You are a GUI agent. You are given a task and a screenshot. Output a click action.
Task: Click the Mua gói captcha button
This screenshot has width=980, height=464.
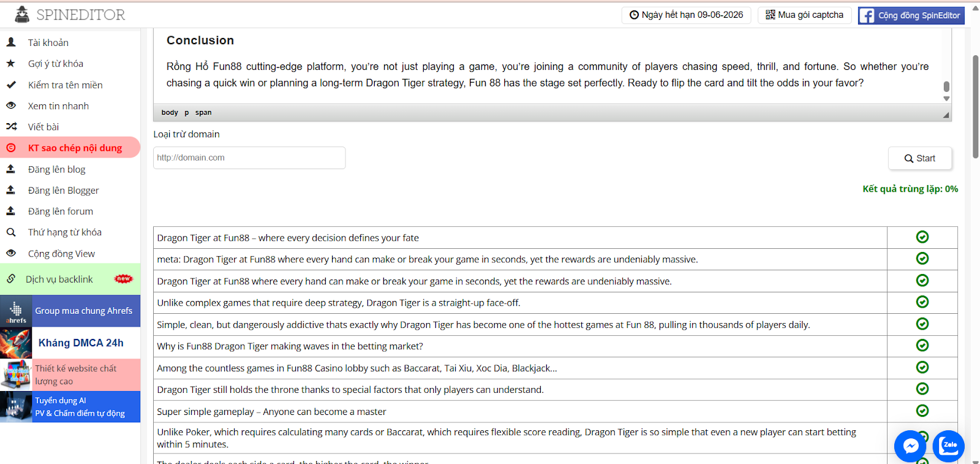pyautogui.click(x=804, y=15)
